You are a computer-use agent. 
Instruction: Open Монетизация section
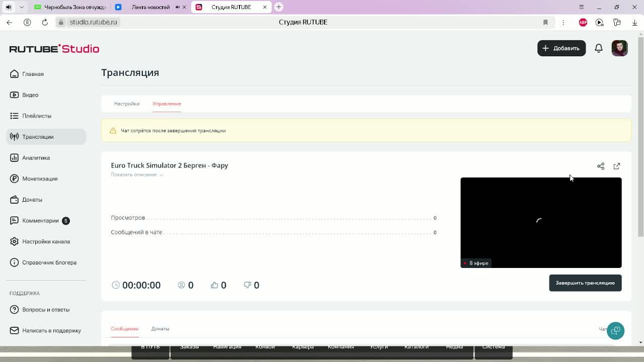coord(46,178)
